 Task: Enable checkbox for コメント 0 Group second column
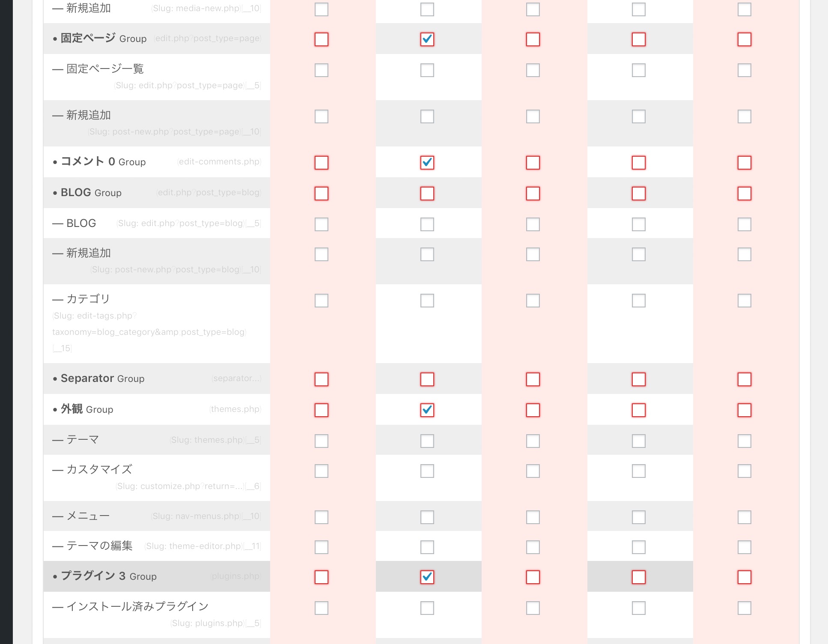coord(427,162)
